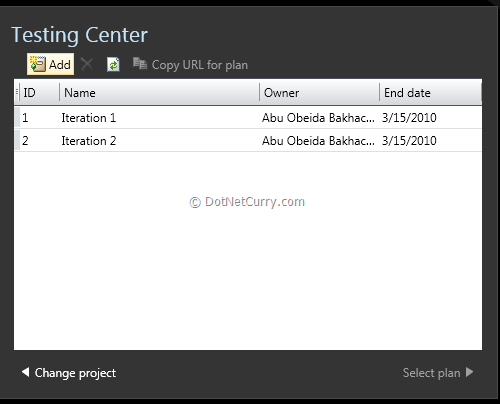Click the Copy URL for plan icon

[140, 63]
